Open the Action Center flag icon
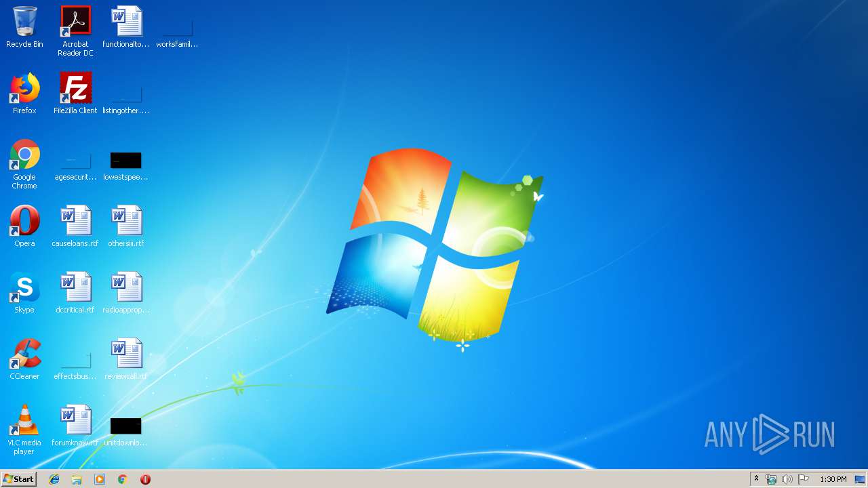868x488 pixels. 804,479
